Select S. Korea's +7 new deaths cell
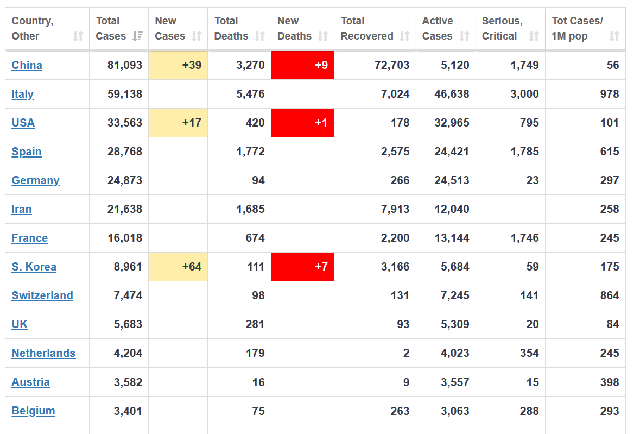 click(302, 267)
